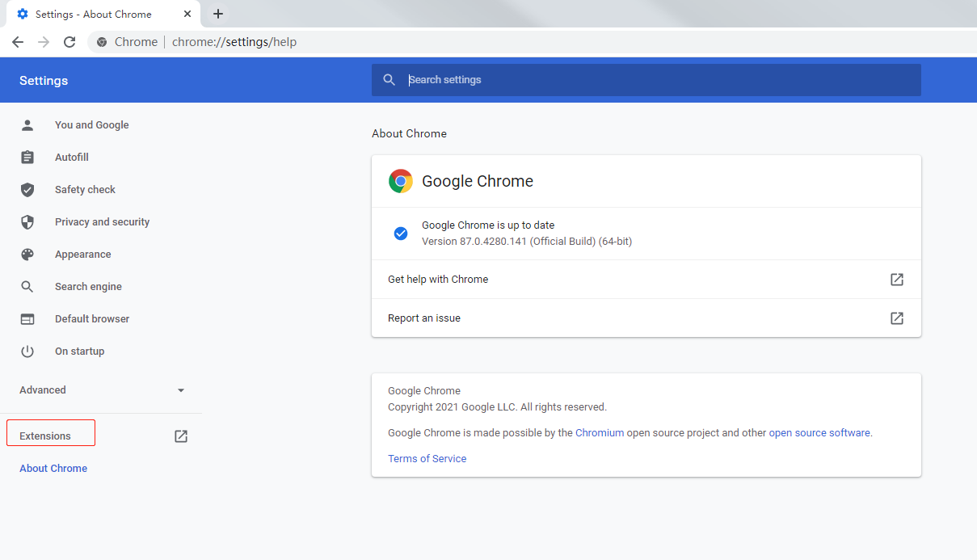The width and height of the screenshot is (977, 560).
Task: Reload the page with the refresh icon
Action: tap(69, 42)
